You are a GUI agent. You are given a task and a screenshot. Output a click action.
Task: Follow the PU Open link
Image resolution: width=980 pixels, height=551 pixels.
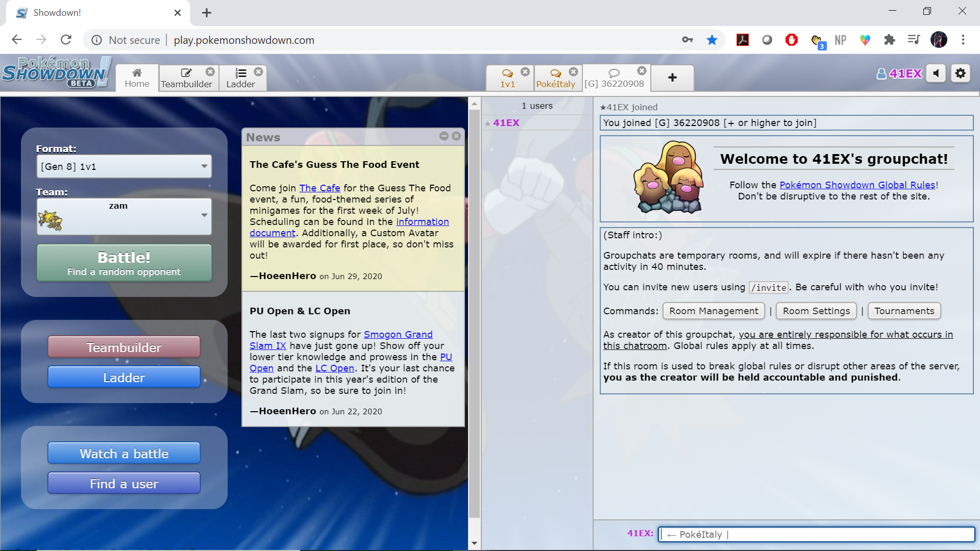point(446,357)
